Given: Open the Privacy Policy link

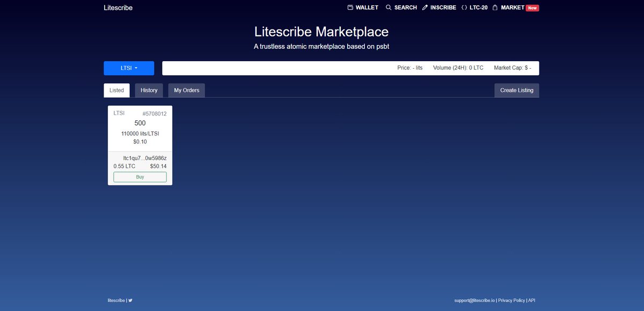Looking at the screenshot, I should pos(511,300).
